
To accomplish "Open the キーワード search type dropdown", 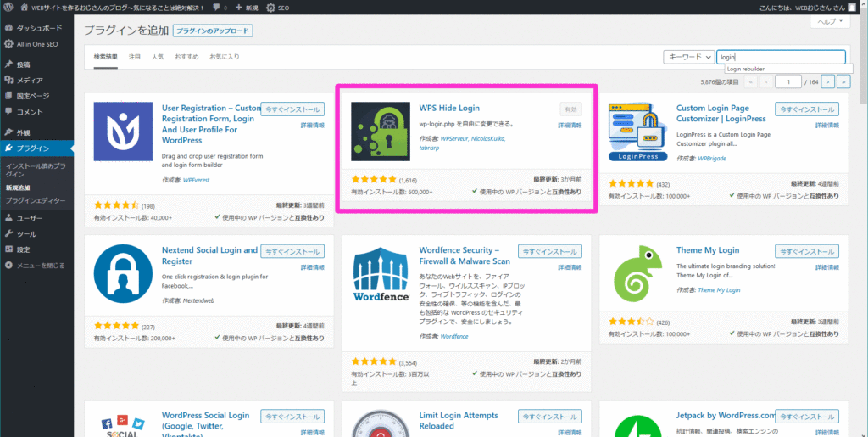I will pyautogui.click(x=688, y=57).
